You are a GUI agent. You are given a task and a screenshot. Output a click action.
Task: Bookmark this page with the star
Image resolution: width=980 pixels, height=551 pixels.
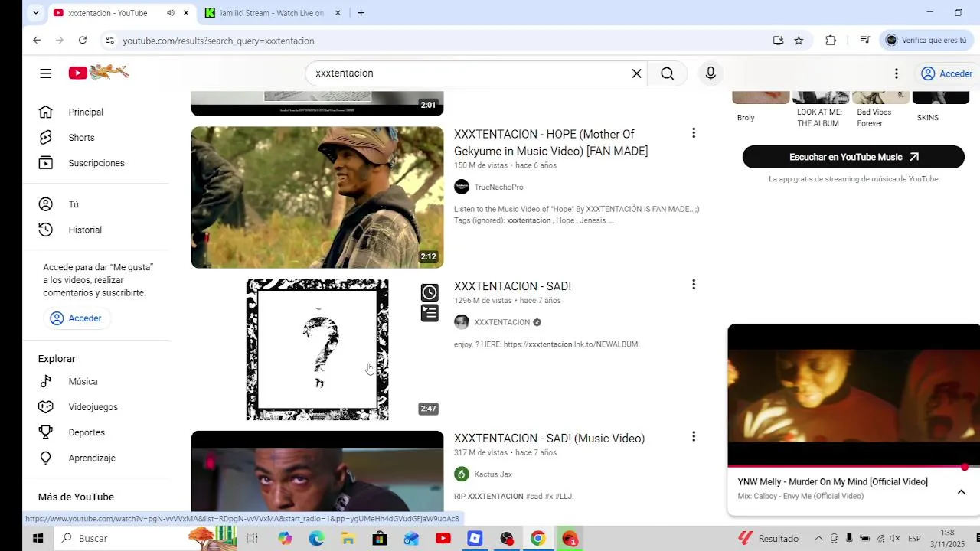pyautogui.click(x=799, y=41)
